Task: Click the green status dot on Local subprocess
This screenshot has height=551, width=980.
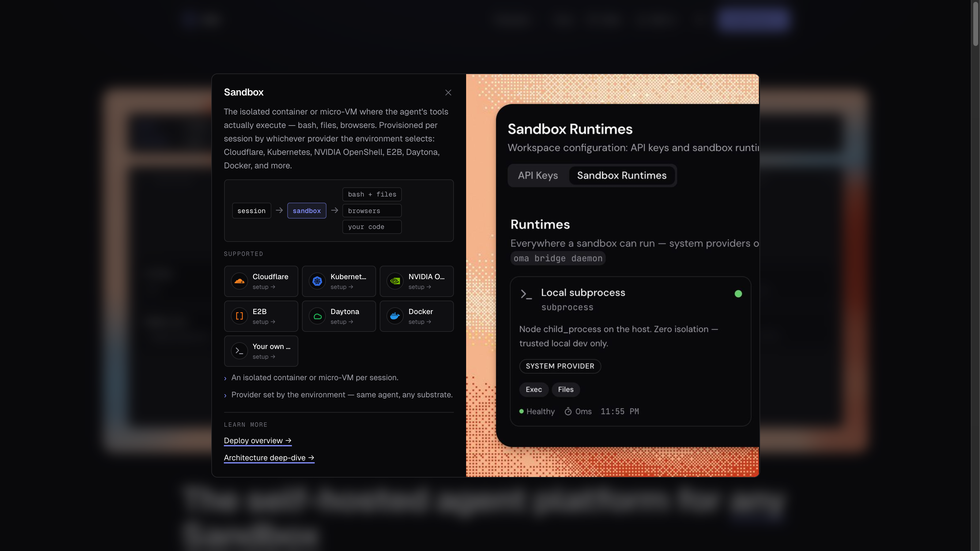Action: 738,294
